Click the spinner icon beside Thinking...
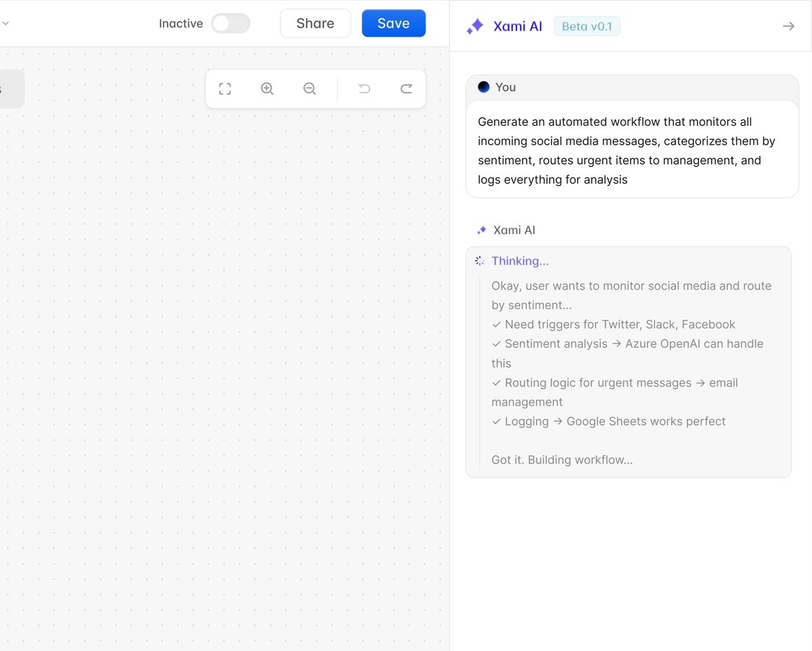This screenshot has height=651, width=812. coord(480,261)
